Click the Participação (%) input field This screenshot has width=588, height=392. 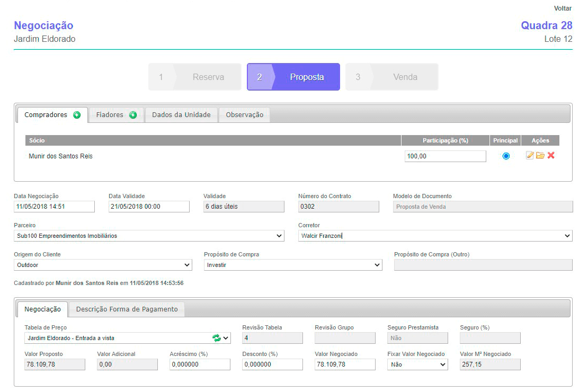pos(445,156)
